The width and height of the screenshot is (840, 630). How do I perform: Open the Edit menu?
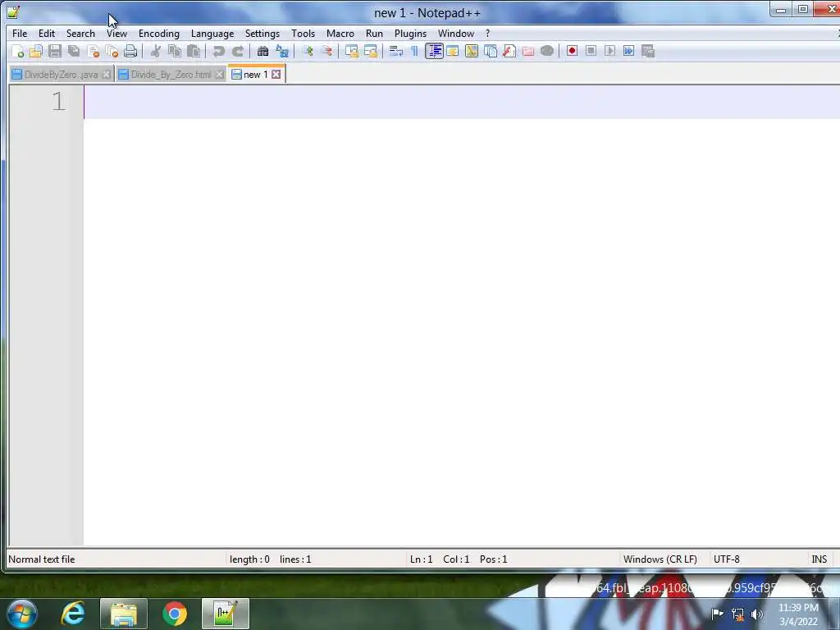(47, 33)
